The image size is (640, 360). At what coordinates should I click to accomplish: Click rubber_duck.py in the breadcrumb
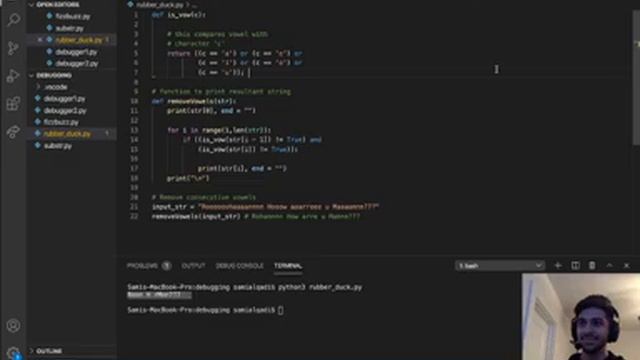(160, 5)
